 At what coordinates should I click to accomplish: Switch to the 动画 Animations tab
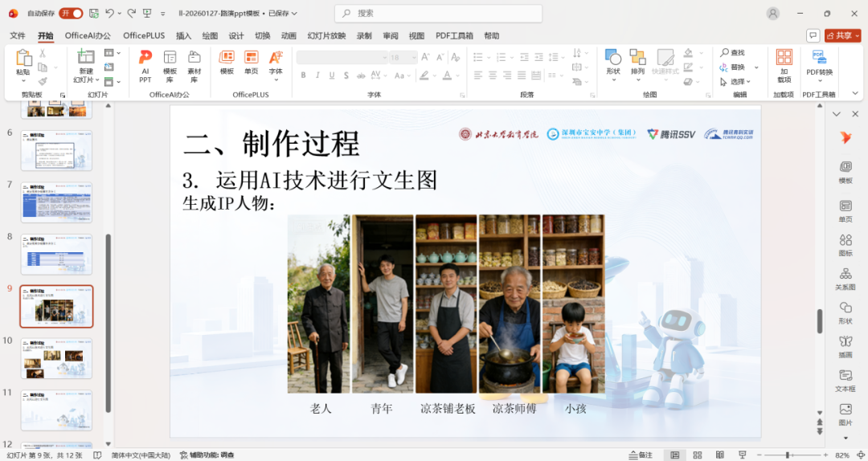[289, 35]
